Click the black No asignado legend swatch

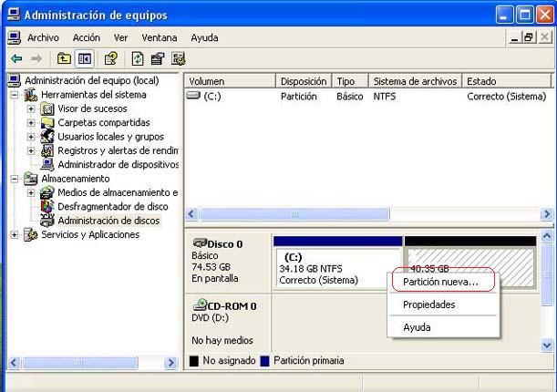tap(194, 361)
